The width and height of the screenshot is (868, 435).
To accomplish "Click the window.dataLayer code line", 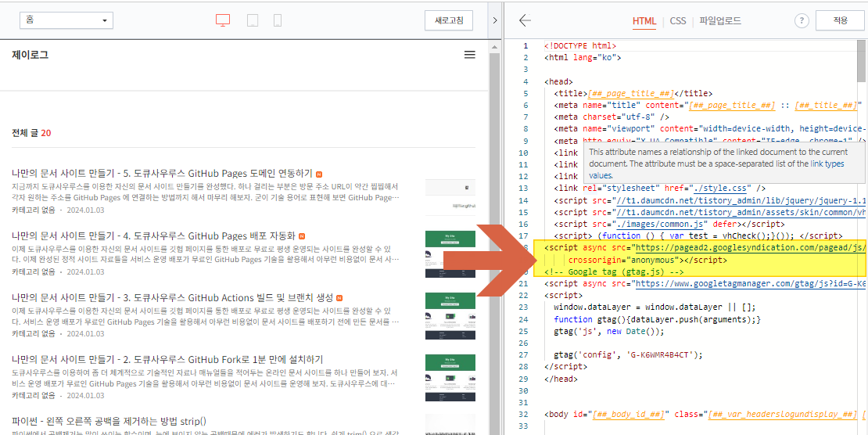I will pyautogui.click(x=655, y=307).
